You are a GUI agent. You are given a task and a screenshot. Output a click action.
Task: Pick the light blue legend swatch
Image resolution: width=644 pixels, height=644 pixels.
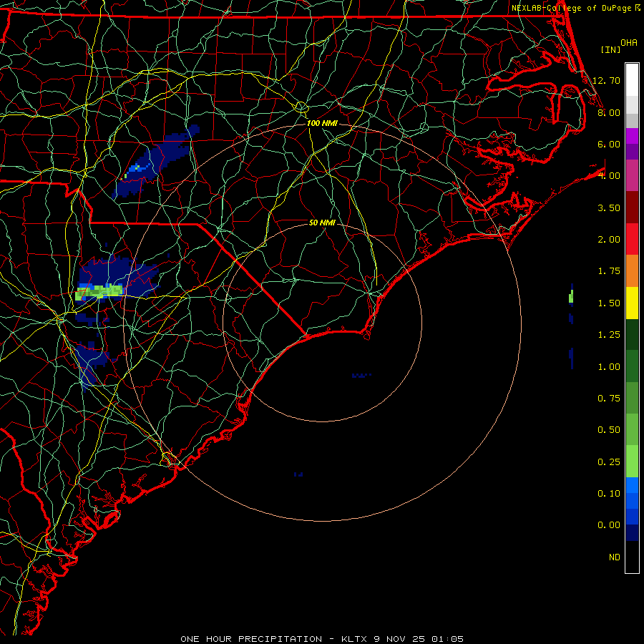tap(632, 485)
